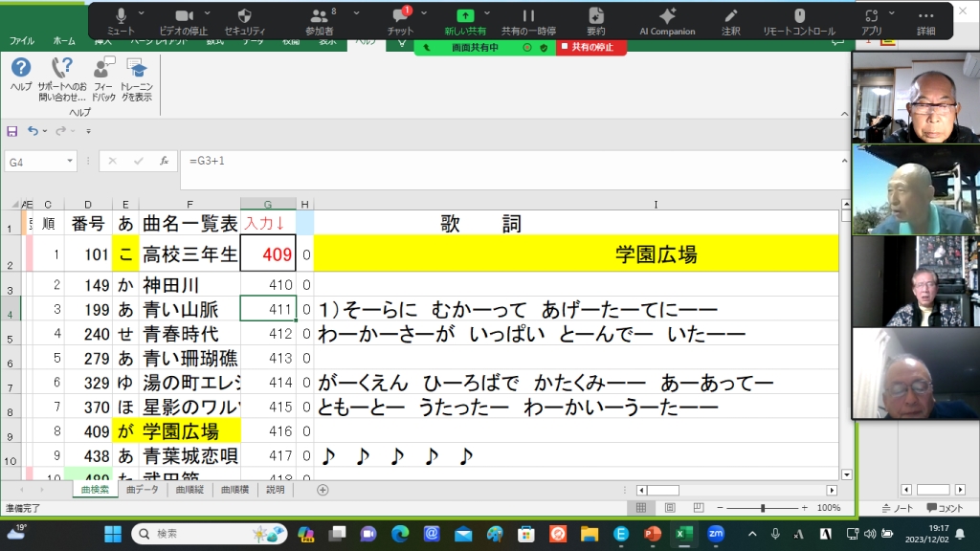980x551 pixels.
Task: Launch AI Companion in Zoom
Action: (x=667, y=21)
